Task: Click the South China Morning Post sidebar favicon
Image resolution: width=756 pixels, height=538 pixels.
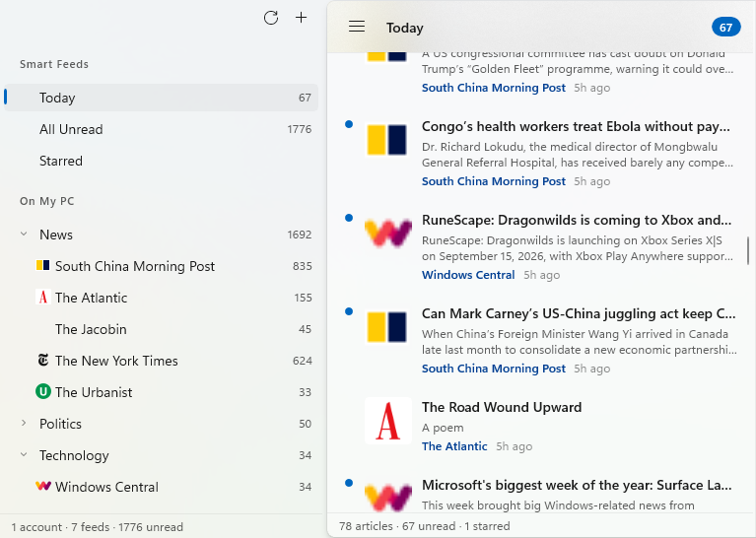Action: (43, 266)
